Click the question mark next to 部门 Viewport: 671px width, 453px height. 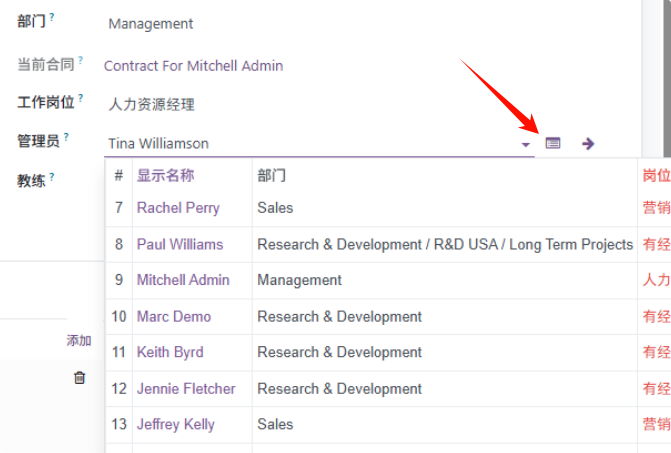52,17
